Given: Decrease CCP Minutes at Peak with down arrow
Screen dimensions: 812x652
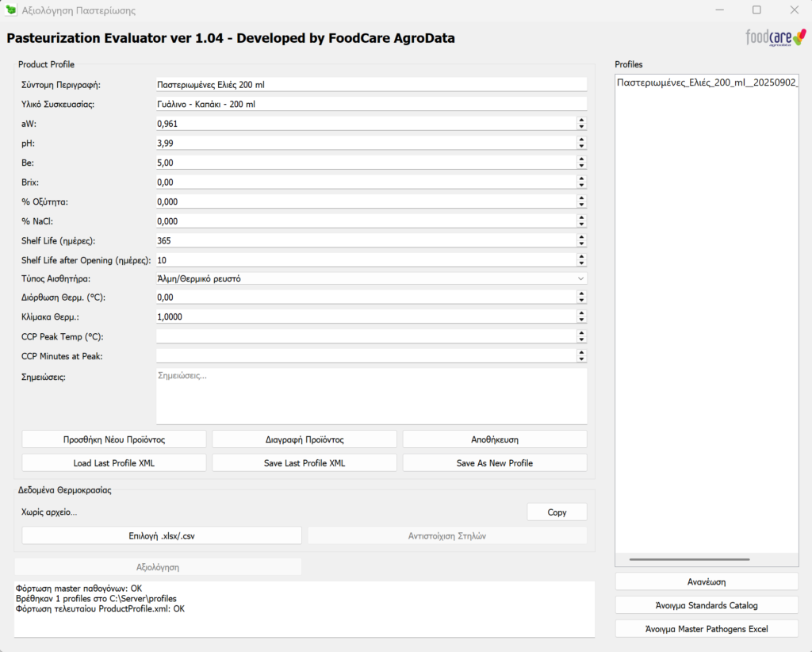Looking at the screenshot, I should [x=581, y=359].
